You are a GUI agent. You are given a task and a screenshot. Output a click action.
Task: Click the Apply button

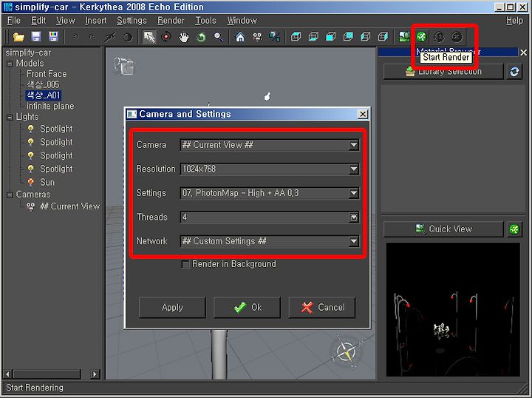[x=172, y=307]
